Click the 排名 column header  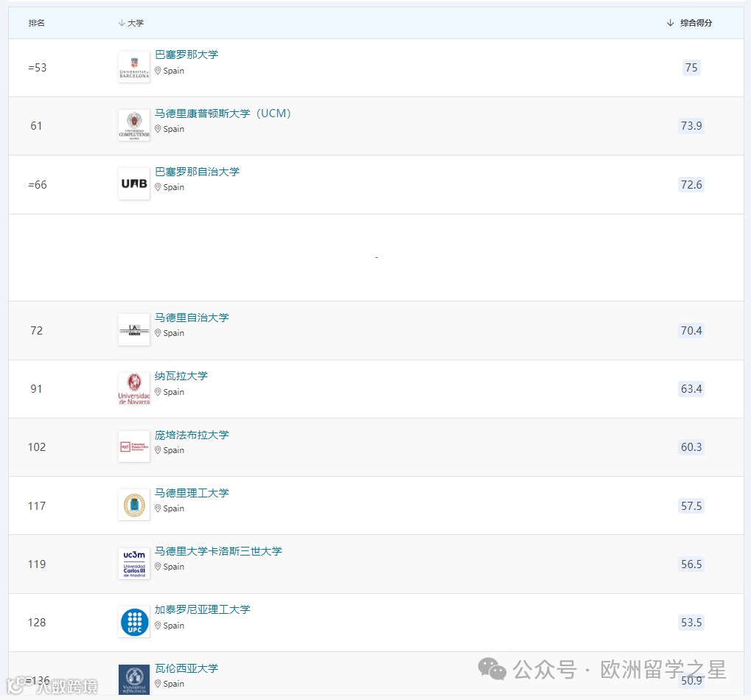[36, 23]
